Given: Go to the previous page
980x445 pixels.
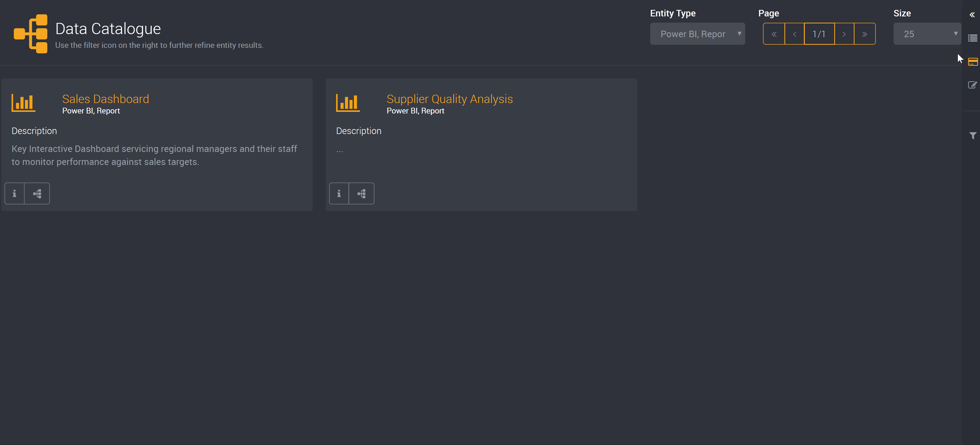Looking at the screenshot, I should coord(794,34).
